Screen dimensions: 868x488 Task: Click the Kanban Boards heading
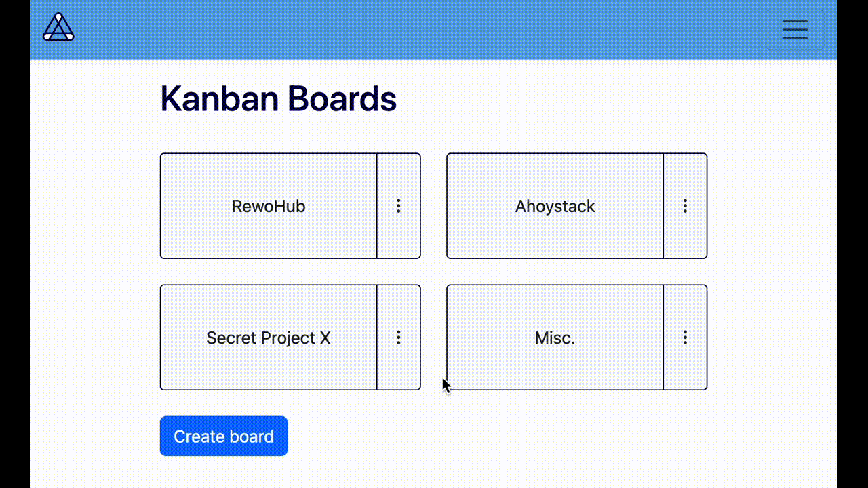278,99
